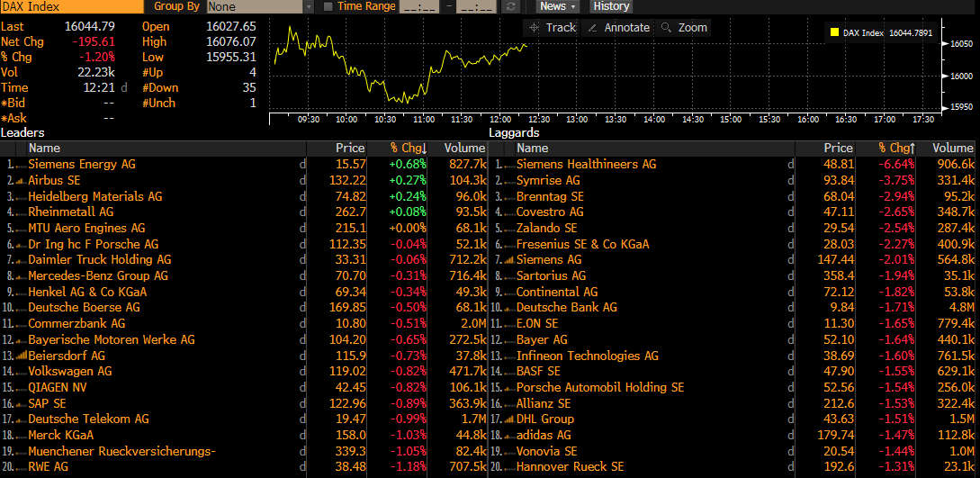
Task: Select QIAGEN NV row
Action: [244, 387]
